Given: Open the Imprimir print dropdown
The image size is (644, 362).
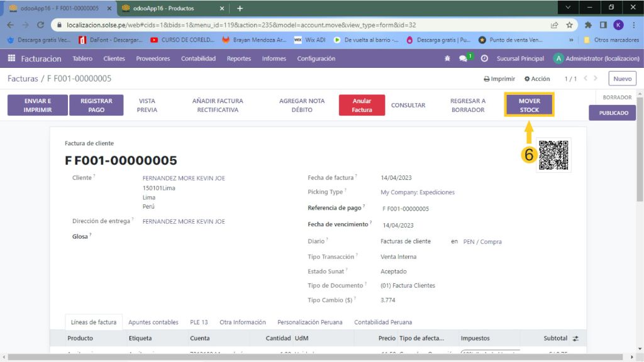Looking at the screenshot, I should point(499,79).
